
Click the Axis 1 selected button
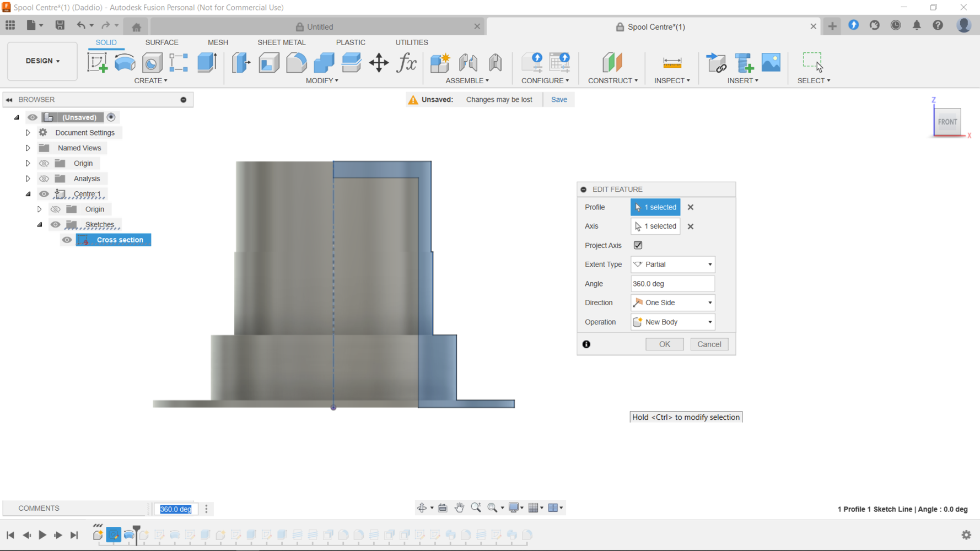[655, 226]
